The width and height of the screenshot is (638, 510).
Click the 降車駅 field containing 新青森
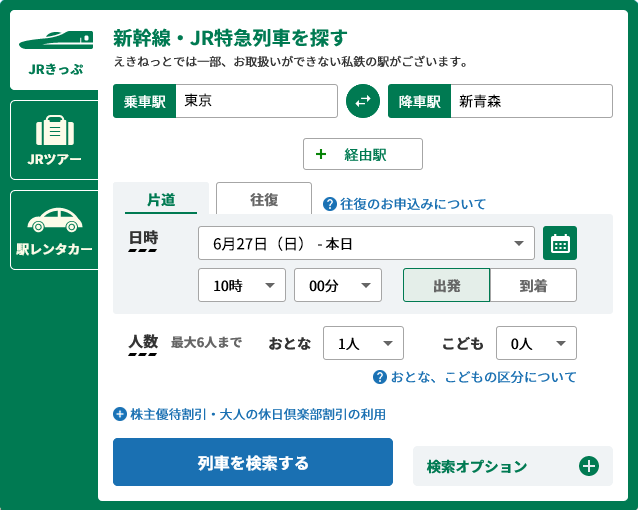[531, 101]
